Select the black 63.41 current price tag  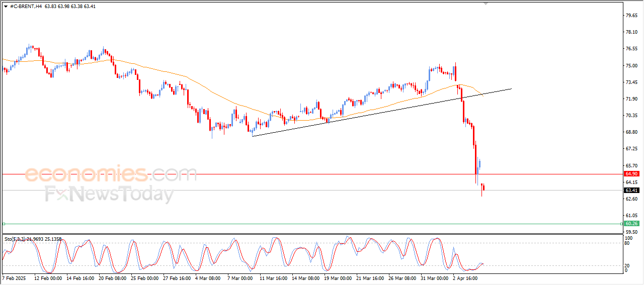(x=631, y=191)
